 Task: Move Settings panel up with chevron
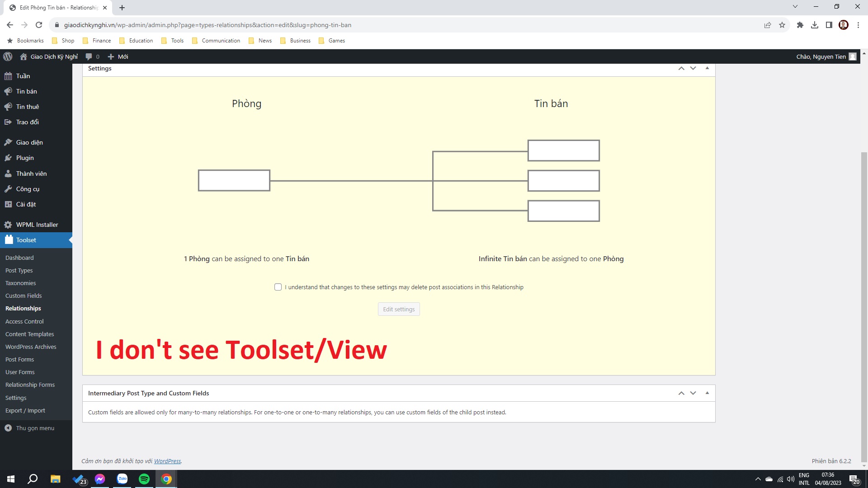(681, 68)
